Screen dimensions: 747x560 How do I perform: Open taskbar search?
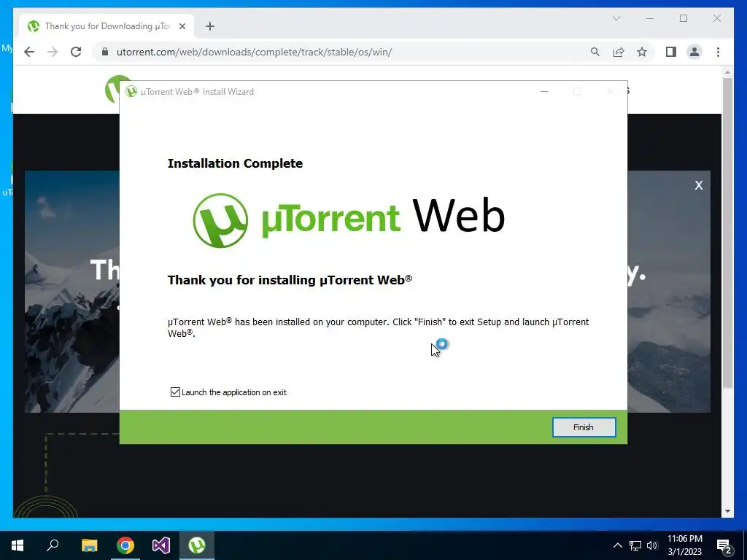point(53,545)
